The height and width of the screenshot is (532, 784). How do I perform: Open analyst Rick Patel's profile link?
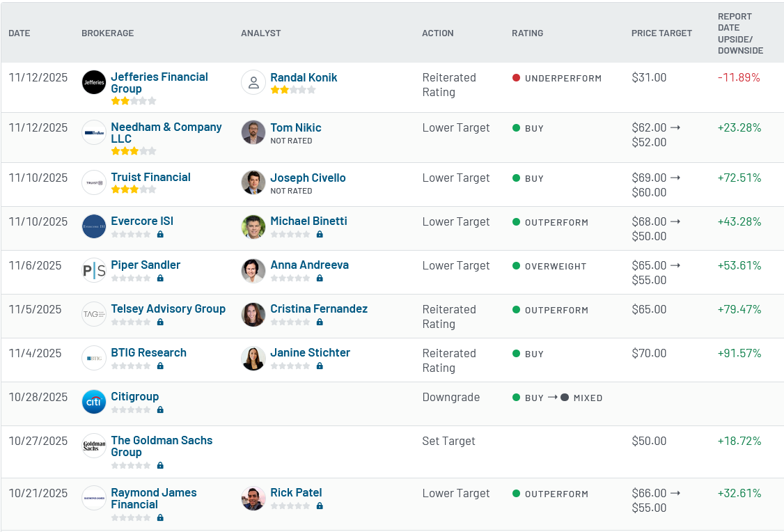296,492
